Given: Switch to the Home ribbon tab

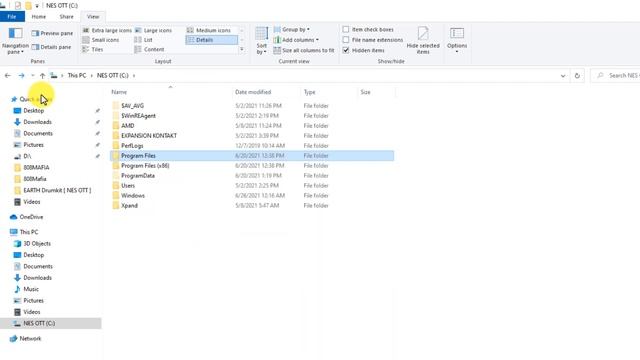Looking at the screenshot, I should point(39,17).
